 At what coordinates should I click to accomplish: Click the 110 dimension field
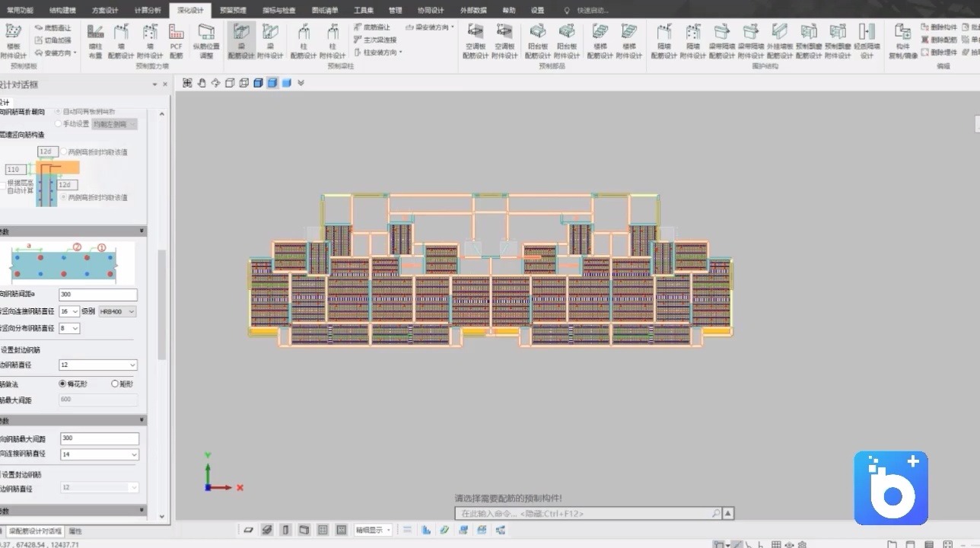[x=15, y=169]
